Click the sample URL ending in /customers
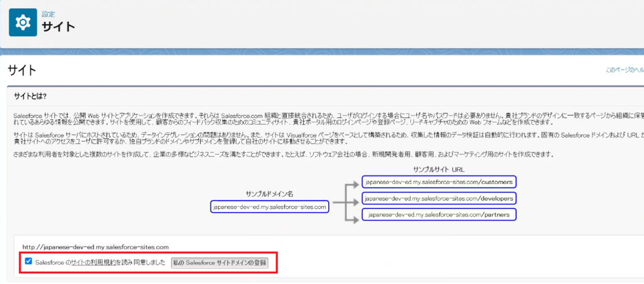Viewport: 644px width, 284px height. (439, 181)
